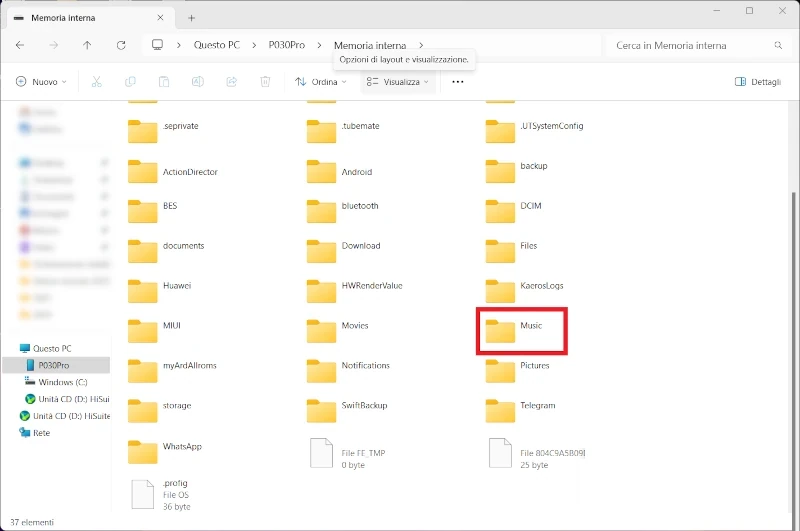Open the WhatsApp folder
Screen dimensions: 800x531
(x=165, y=451)
